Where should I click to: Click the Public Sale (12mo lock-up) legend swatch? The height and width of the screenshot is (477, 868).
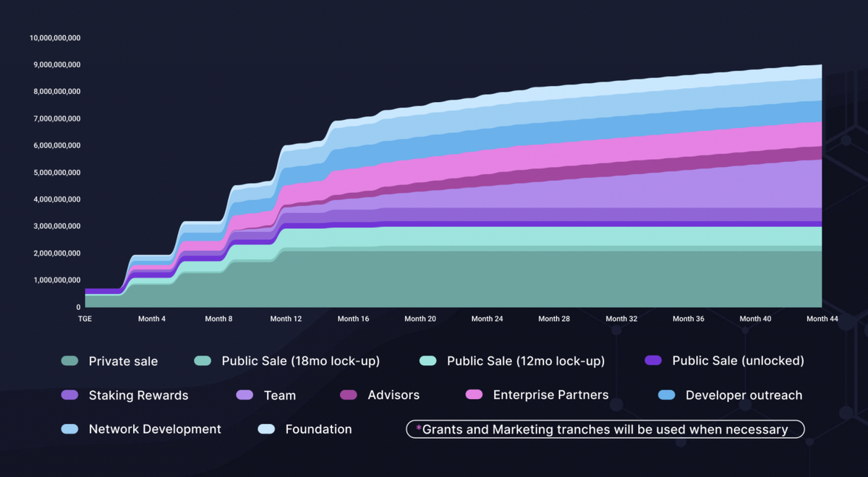[x=427, y=361]
